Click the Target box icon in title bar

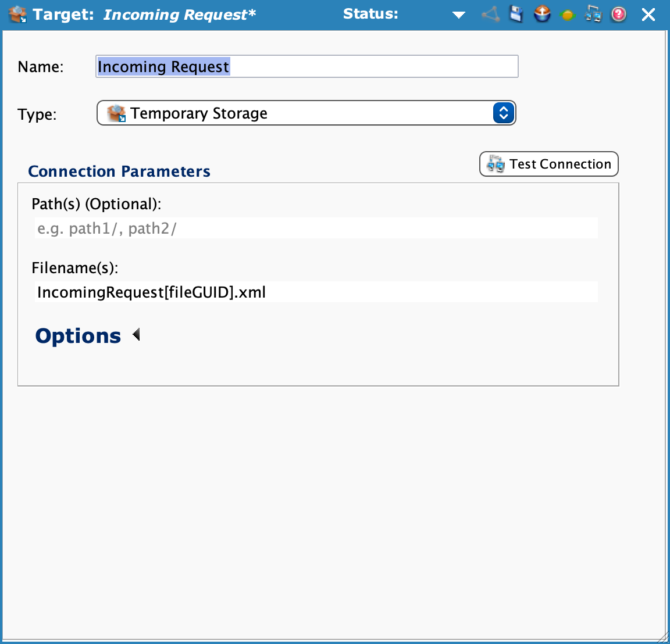pyautogui.click(x=18, y=15)
